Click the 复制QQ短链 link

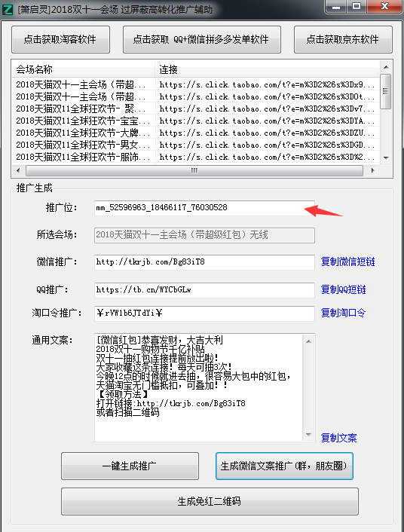point(343,289)
